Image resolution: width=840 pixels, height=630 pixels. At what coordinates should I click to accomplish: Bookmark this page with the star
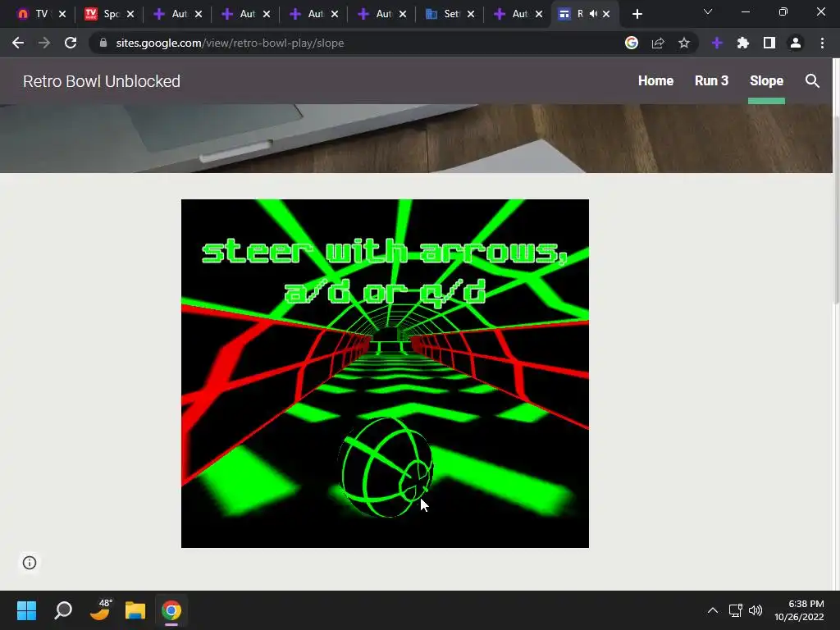point(683,43)
